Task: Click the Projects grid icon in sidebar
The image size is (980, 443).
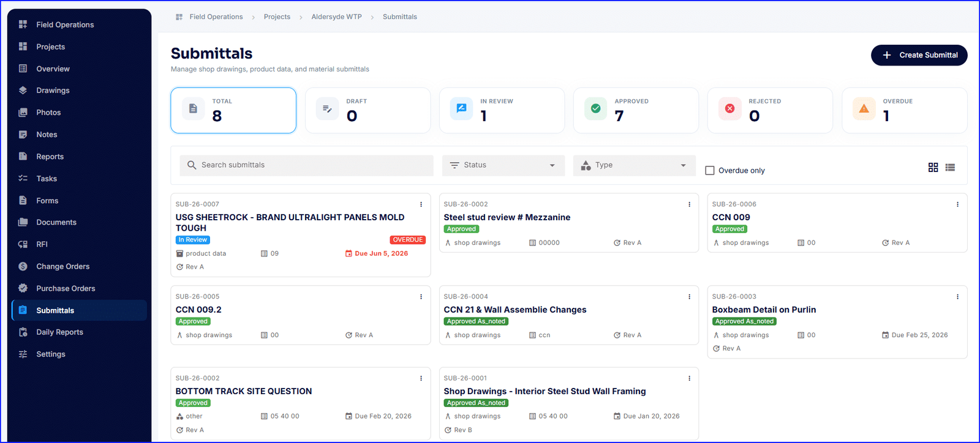Action: click(x=23, y=47)
